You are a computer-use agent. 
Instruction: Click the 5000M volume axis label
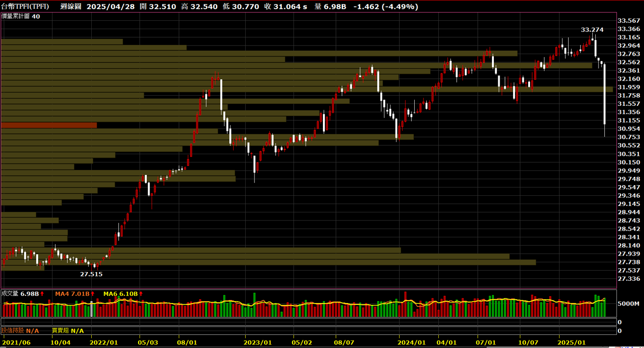628,304
